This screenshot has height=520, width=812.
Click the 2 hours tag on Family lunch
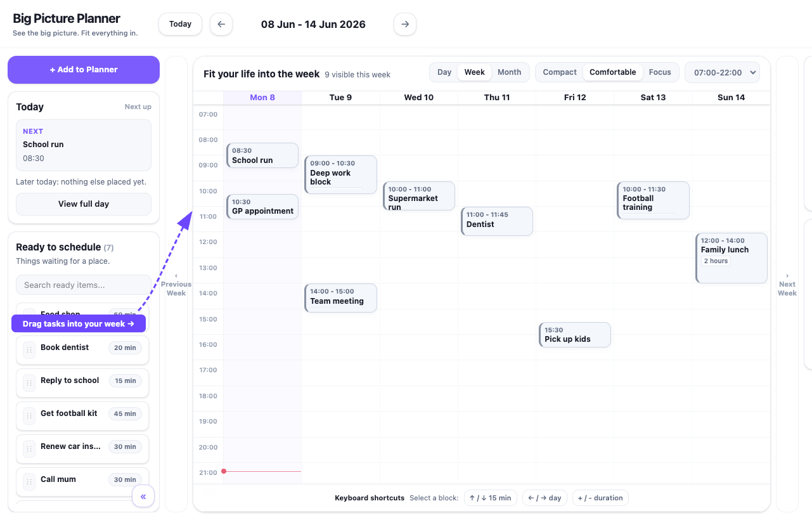point(716,261)
